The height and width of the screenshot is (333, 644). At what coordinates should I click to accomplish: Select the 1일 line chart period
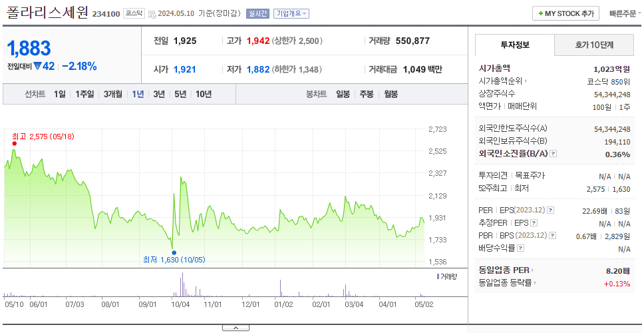click(x=60, y=94)
